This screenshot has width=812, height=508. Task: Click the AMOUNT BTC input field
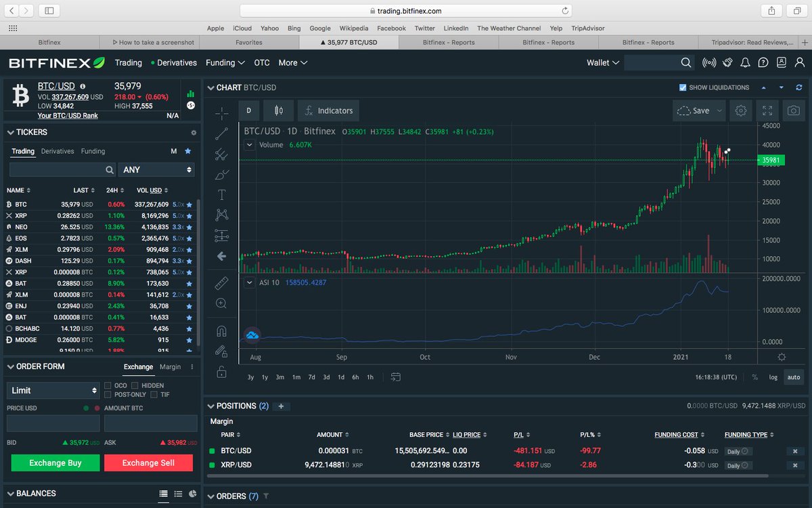[x=151, y=423]
